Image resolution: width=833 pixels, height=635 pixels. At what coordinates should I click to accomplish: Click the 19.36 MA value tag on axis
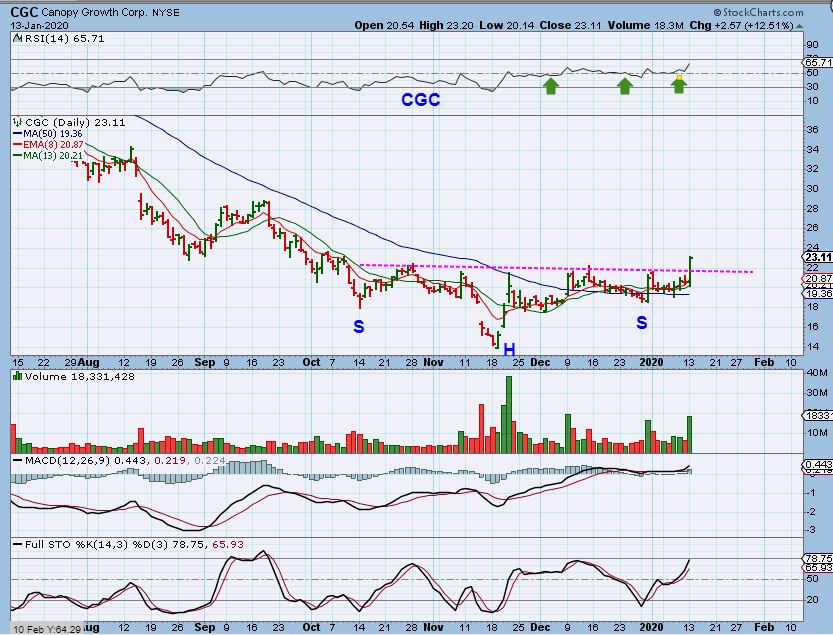tap(818, 294)
